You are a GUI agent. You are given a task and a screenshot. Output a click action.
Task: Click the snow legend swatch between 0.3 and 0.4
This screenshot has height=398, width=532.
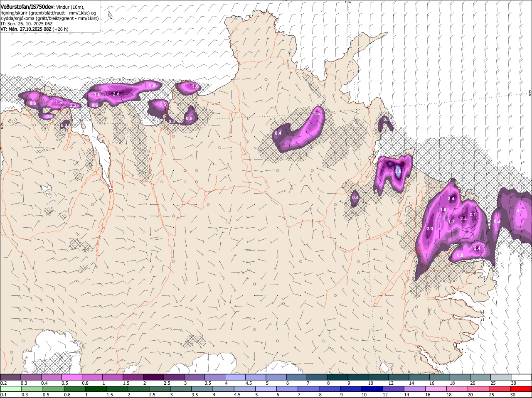31,377
